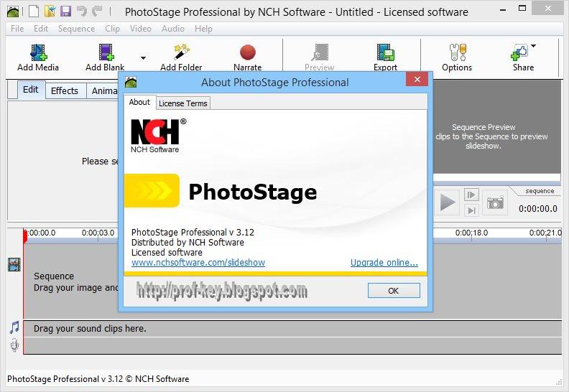Click the Export toolbar button
The width and height of the screenshot is (569, 392).
point(385,57)
